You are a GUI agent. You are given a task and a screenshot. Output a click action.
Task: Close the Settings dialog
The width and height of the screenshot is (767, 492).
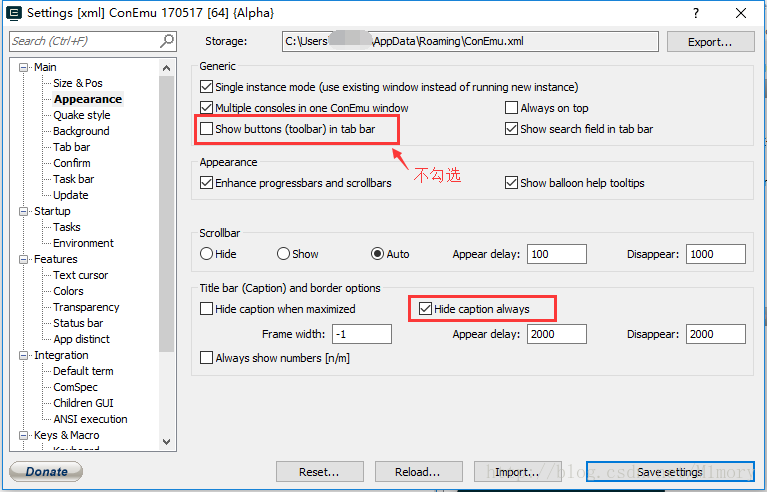741,13
